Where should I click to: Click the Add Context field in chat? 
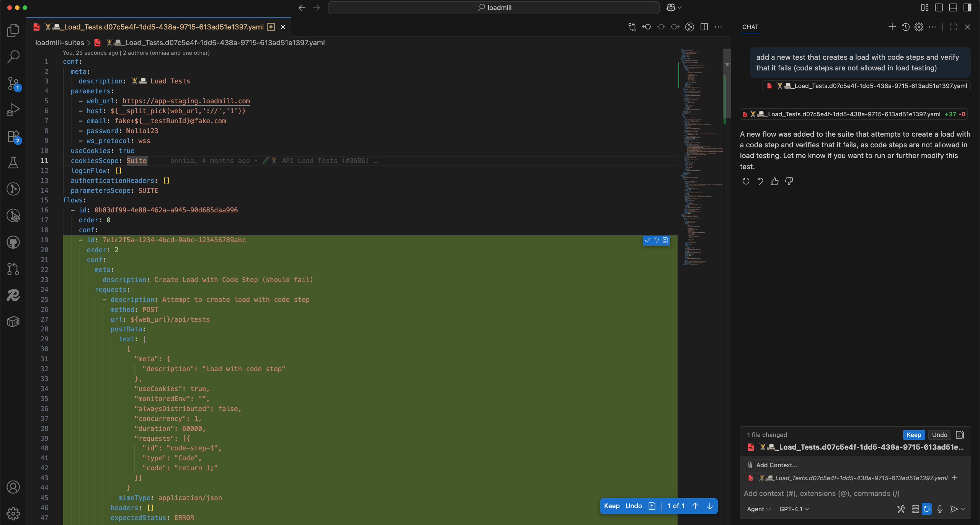pos(771,465)
